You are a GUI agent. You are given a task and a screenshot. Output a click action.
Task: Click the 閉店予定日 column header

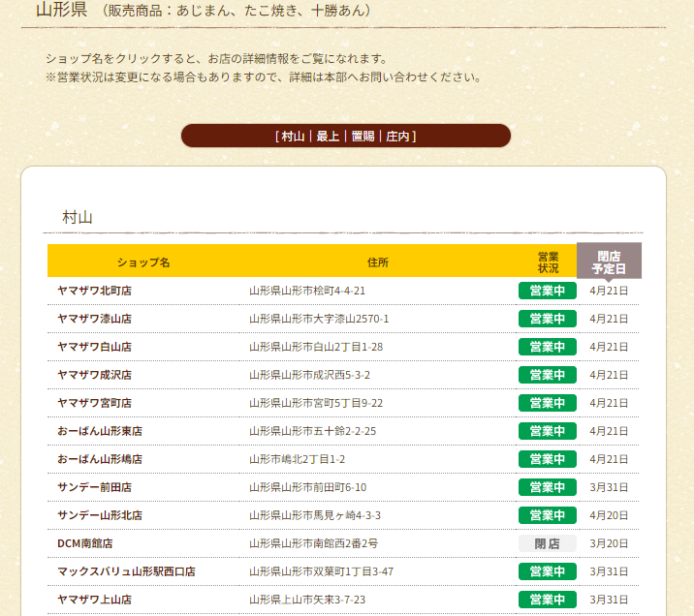click(x=609, y=262)
